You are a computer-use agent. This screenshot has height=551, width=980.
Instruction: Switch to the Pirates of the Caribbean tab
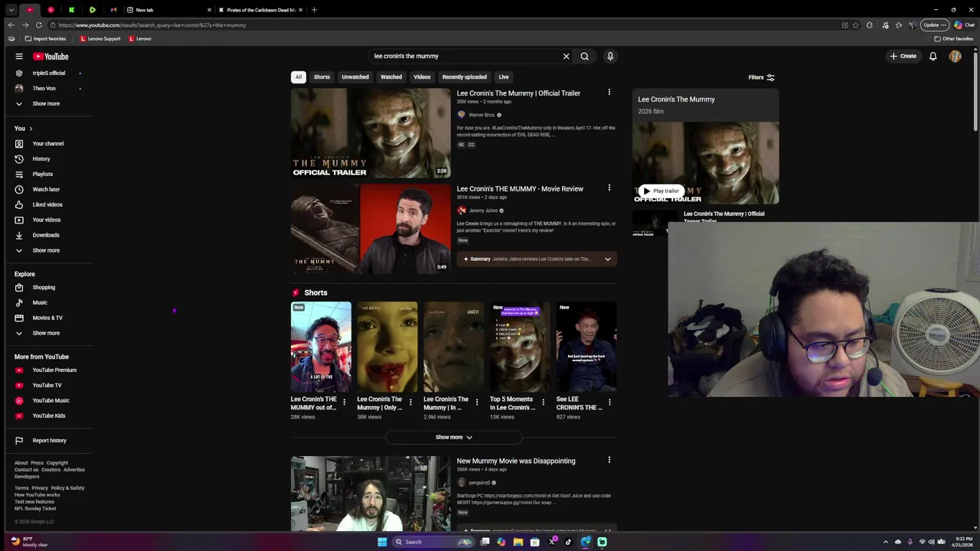261,10
